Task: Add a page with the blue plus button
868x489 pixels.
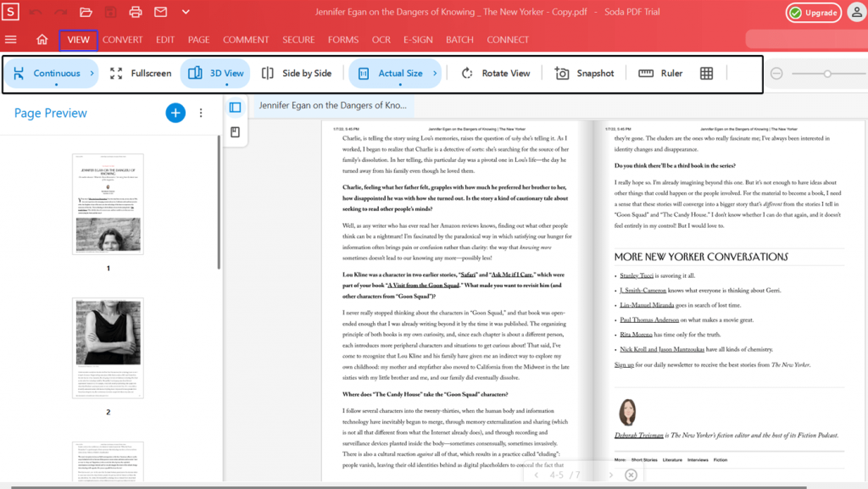Action: click(x=175, y=113)
